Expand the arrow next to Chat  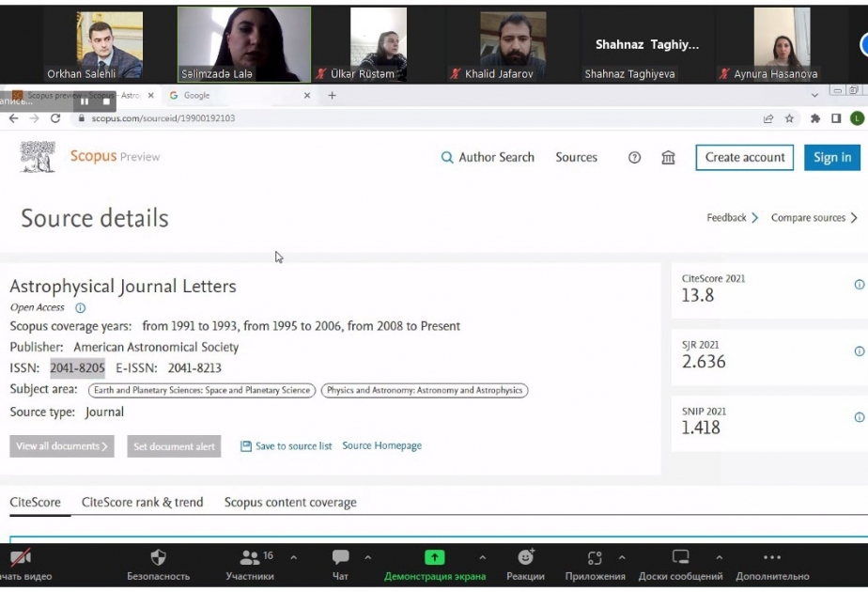[368, 557]
